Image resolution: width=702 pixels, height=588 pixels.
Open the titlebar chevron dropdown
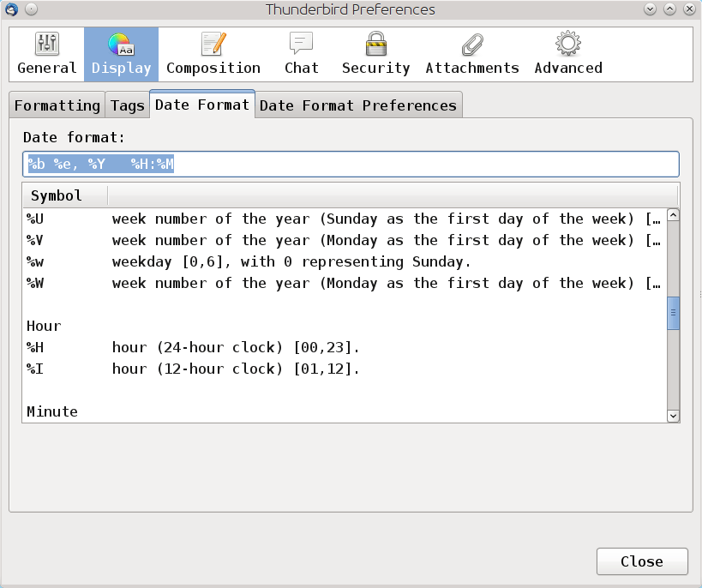coord(649,9)
